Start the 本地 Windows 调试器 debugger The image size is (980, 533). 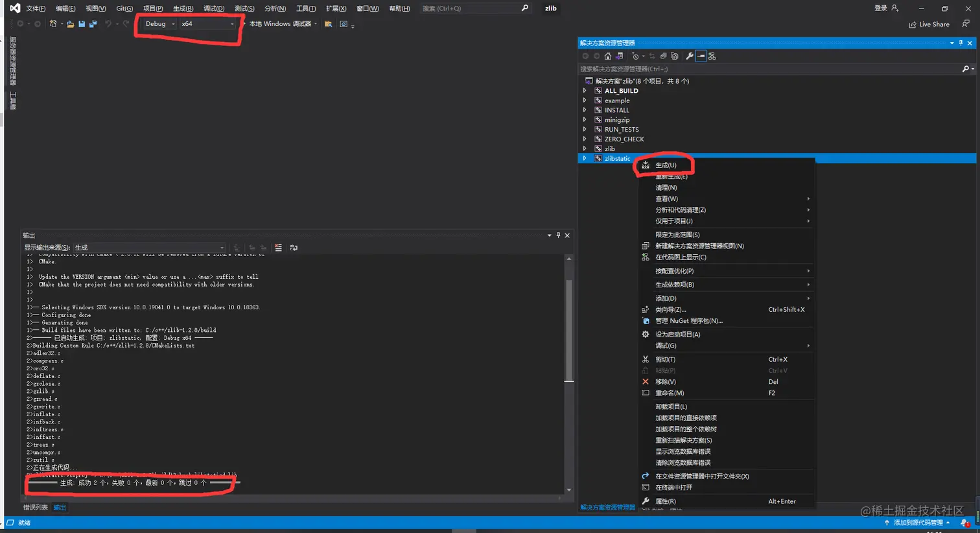click(279, 24)
